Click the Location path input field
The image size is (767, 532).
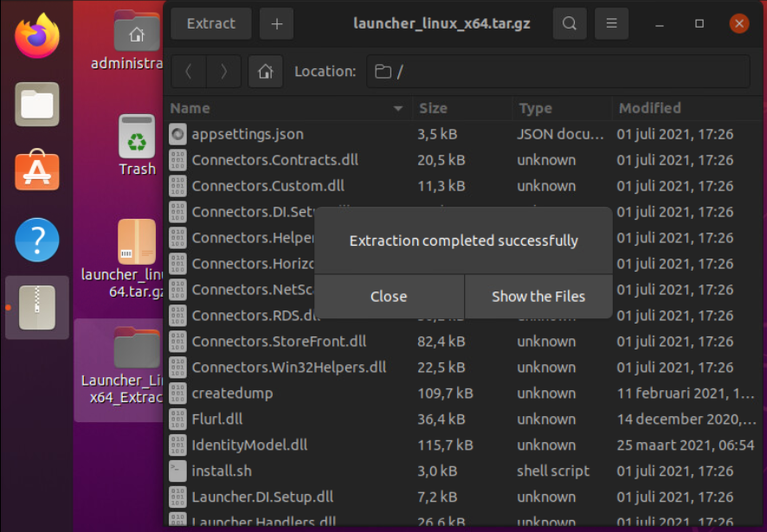(x=558, y=72)
